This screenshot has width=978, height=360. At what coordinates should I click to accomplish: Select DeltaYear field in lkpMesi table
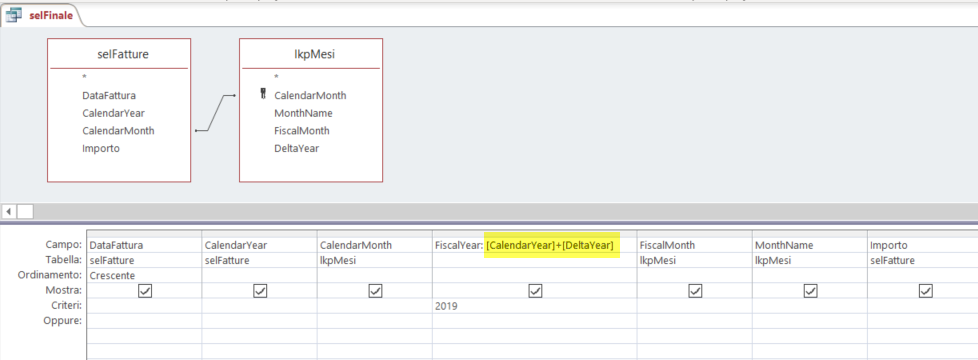coord(296,148)
